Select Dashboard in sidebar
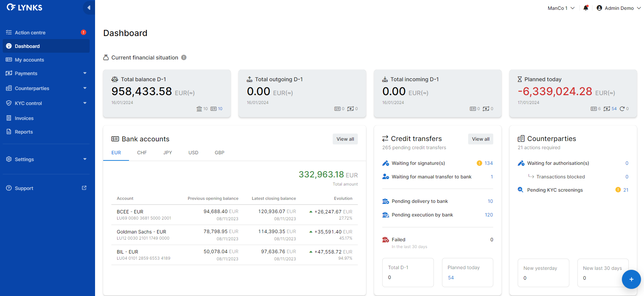 coord(46,46)
